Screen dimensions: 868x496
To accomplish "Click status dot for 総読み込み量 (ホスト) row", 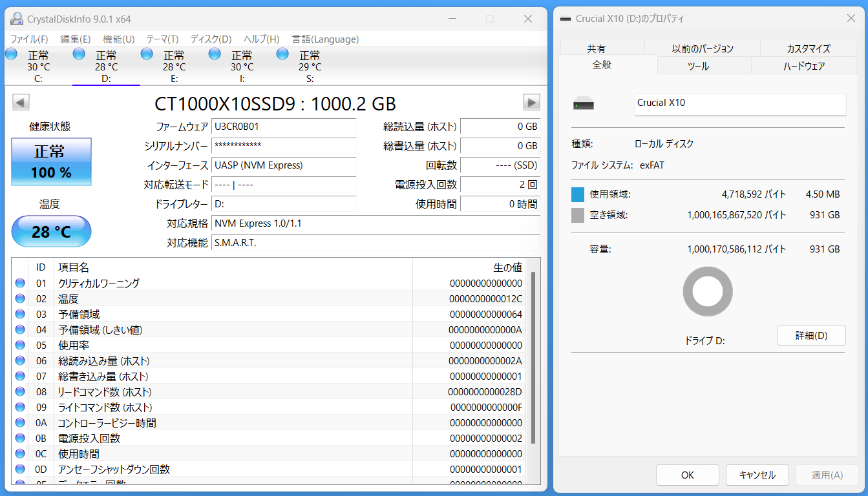I will tap(20, 360).
